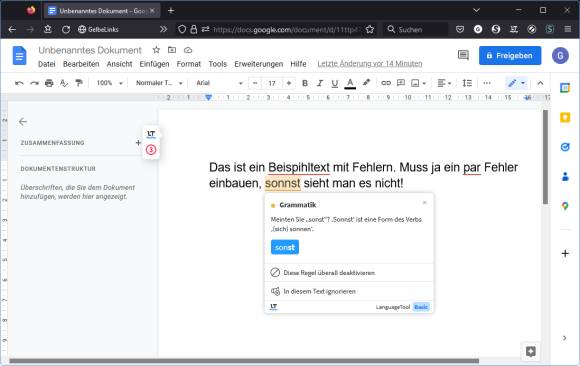This screenshot has height=366, width=580.
Task: Open the paragraph style dropdown
Action: 159,83
